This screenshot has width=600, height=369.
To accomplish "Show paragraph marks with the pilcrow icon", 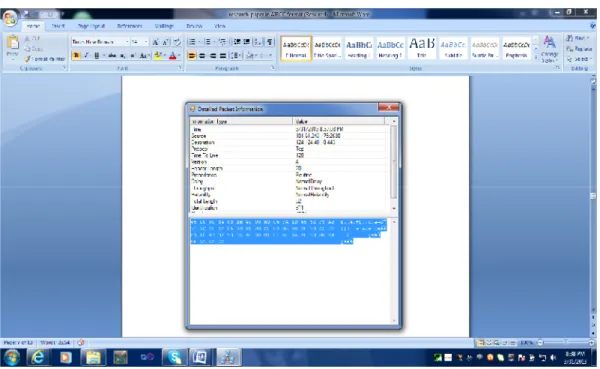I will pyautogui.click(x=270, y=42).
